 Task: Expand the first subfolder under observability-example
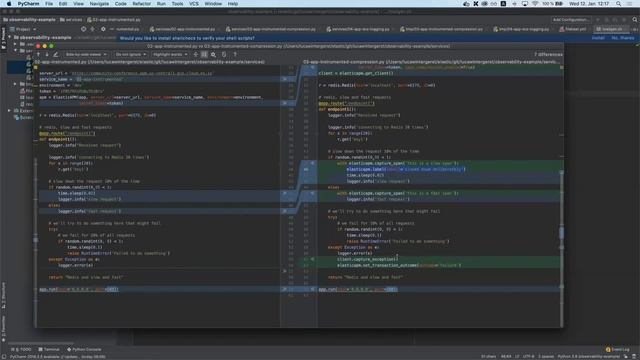[x=16, y=44]
